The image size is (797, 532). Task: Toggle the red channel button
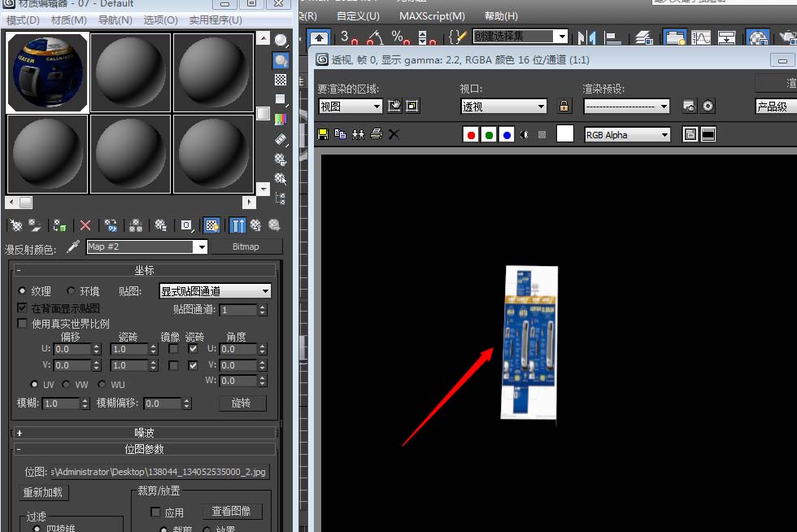point(471,135)
